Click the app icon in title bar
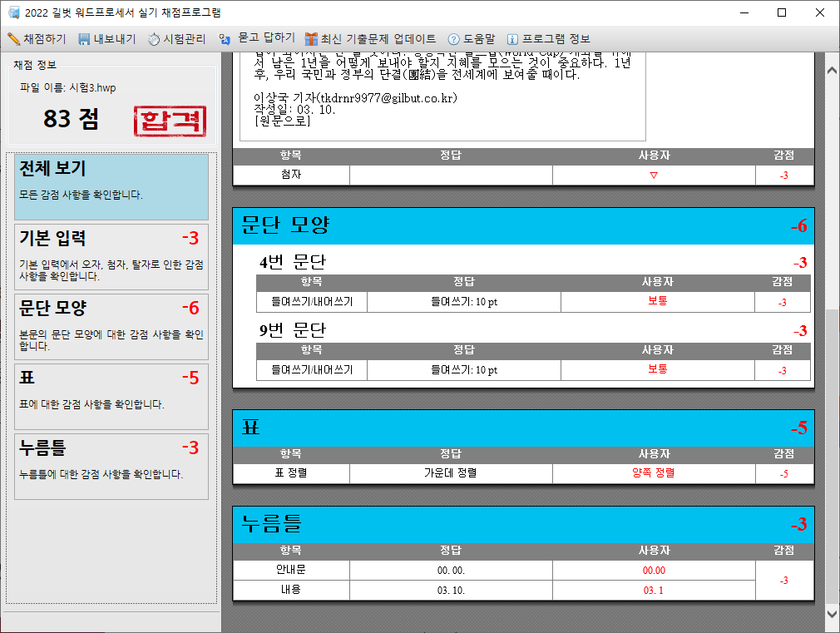 coord(13,12)
